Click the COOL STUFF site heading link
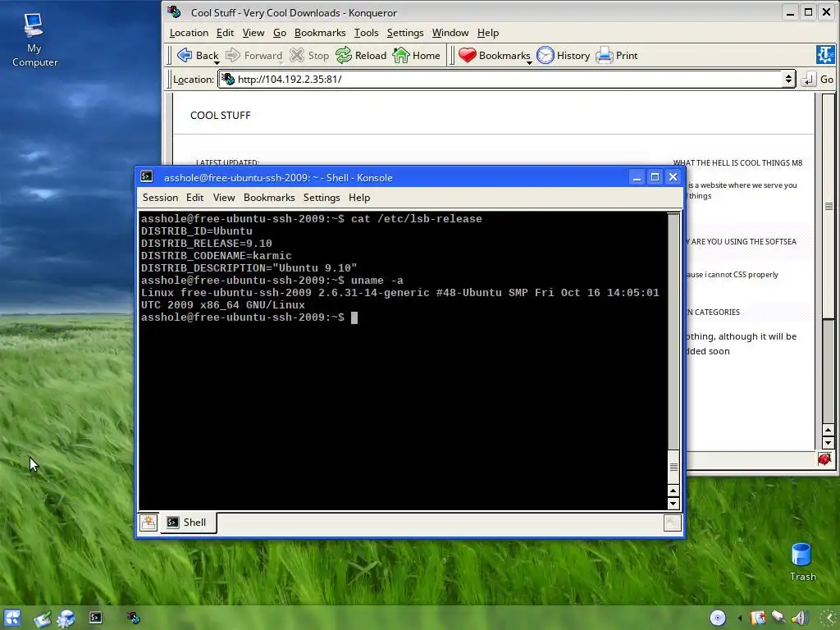Viewport: 840px width, 630px height. click(220, 115)
